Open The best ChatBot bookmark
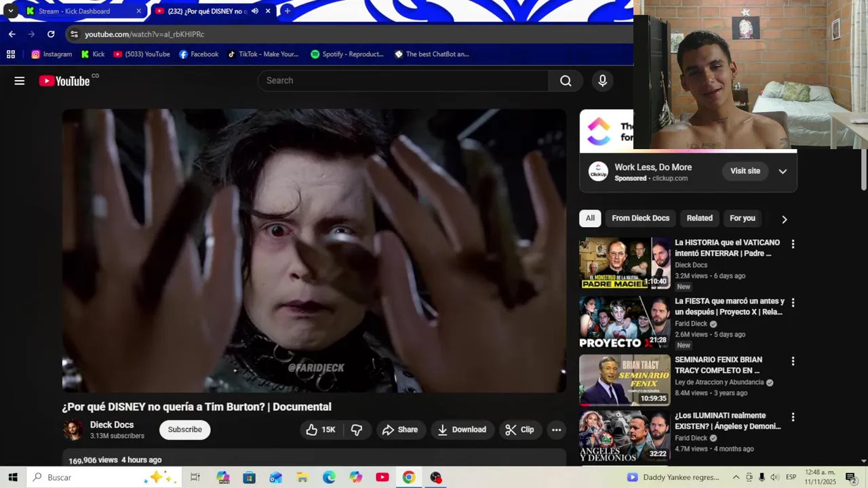Screen dimensions: 868x488 432,54
